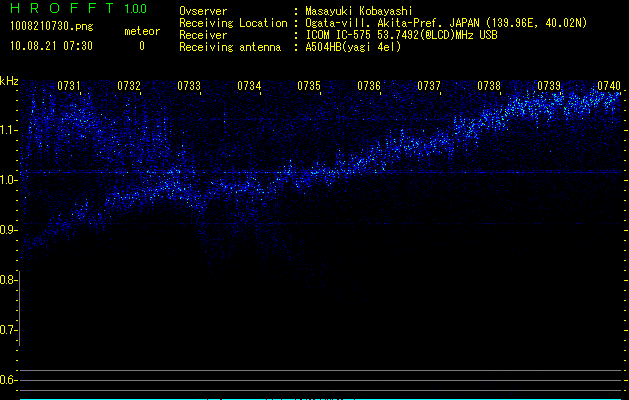Click the 0732 time marker
629x400 pixels.
pyautogui.click(x=129, y=86)
